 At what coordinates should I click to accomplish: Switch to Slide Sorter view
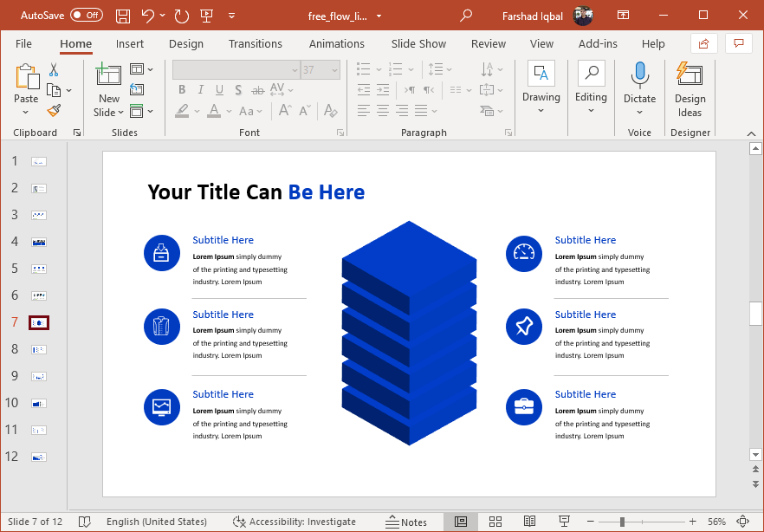tap(495, 522)
